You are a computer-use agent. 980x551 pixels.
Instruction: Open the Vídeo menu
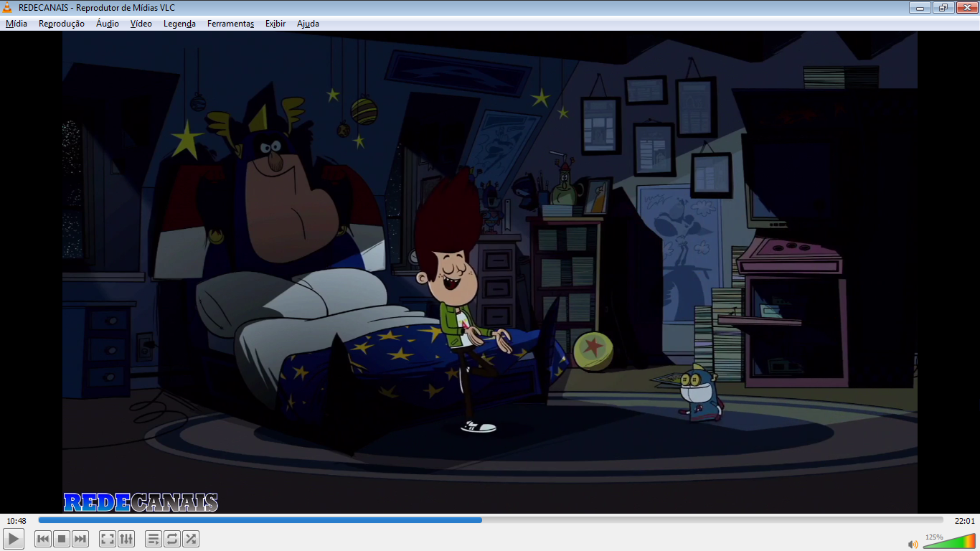[141, 24]
